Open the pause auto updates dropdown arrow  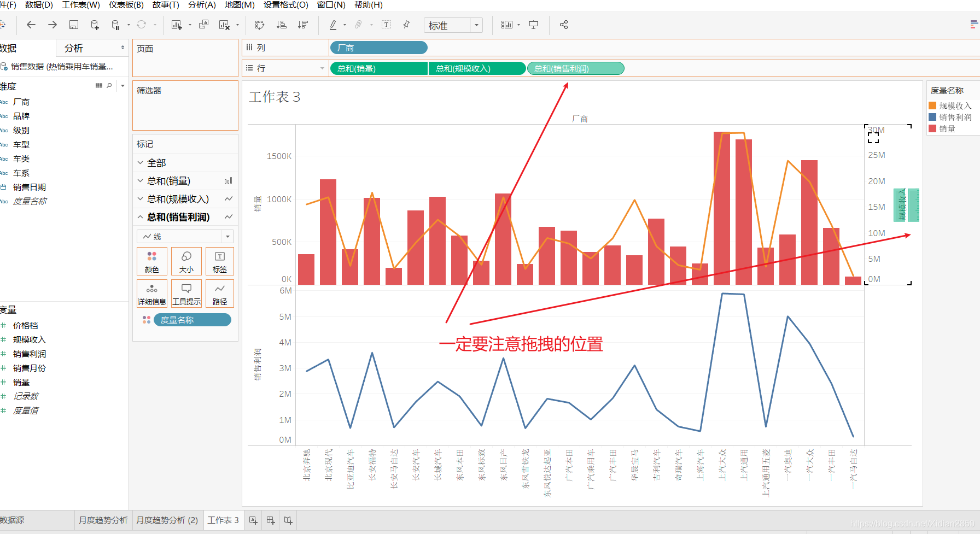[129, 25]
